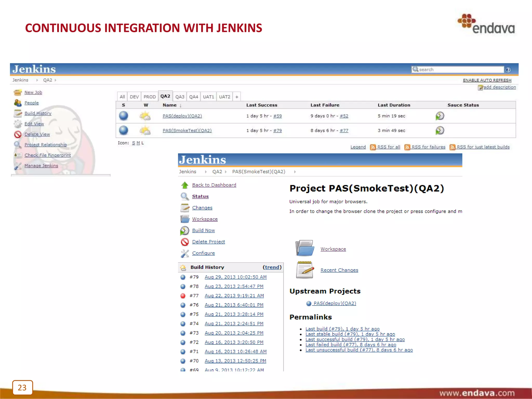The height and width of the screenshot is (399, 532).
Task: Click the Manage Jenkins tools icon
Action: (x=18, y=166)
